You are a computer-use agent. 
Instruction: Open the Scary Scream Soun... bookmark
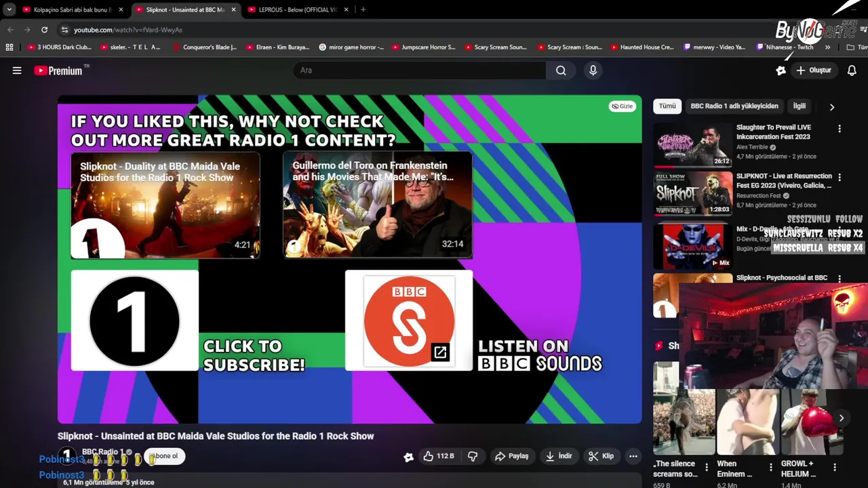[x=495, y=47]
